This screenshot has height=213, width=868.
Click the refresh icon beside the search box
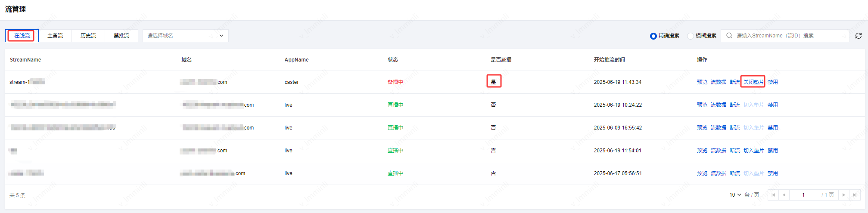tap(858, 36)
